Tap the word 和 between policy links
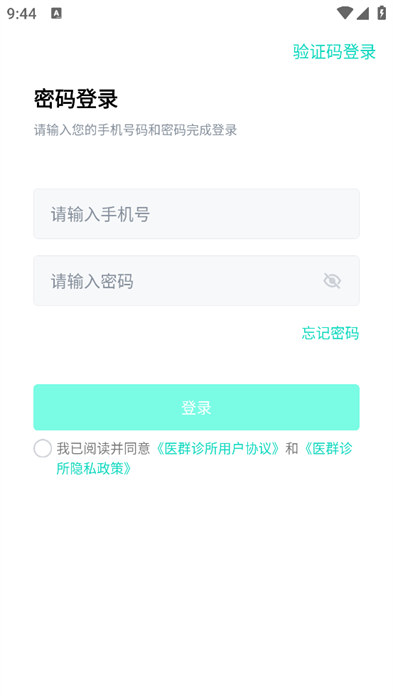 (x=292, y=448)
